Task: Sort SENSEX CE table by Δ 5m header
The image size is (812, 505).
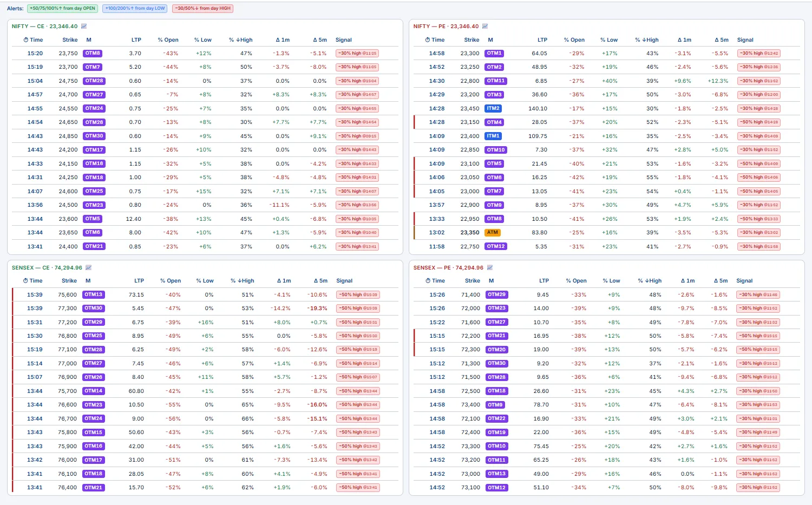Action: coord(320,281)
